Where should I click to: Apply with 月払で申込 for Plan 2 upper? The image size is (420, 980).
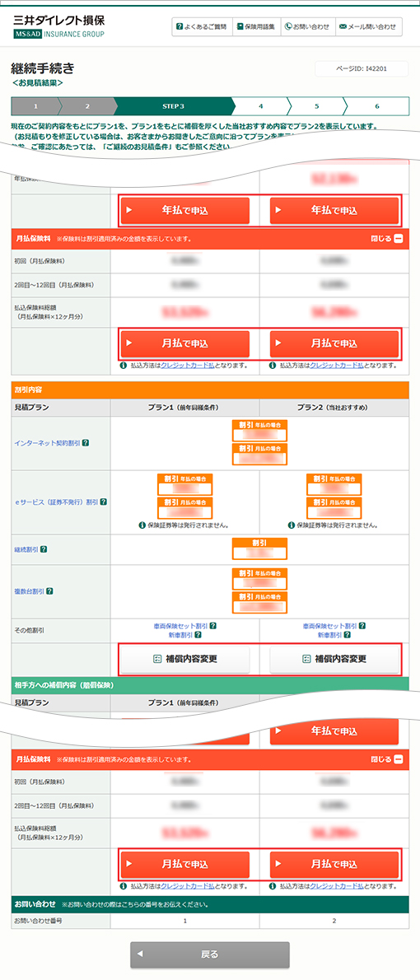coord(334,343)
